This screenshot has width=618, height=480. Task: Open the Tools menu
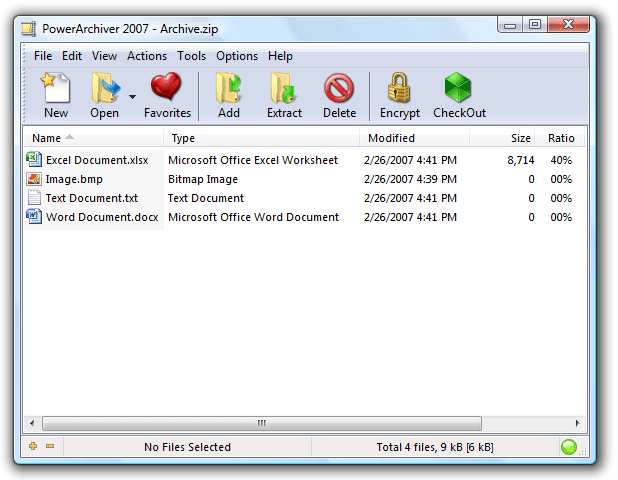pyautogui.click(x=192, y=56)
